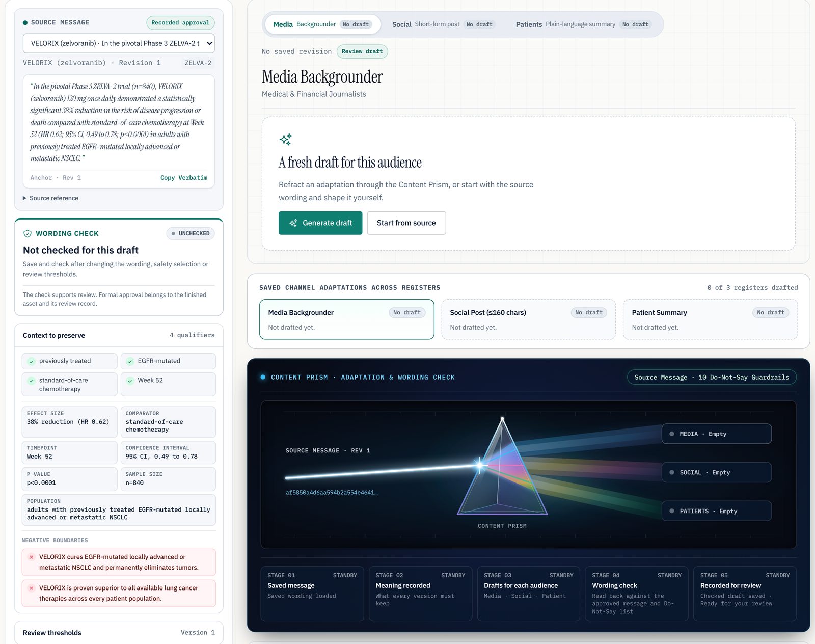
Task: Toggle the 'standard-of-care chemotherapy' qualifier
Action: point(70,384)
